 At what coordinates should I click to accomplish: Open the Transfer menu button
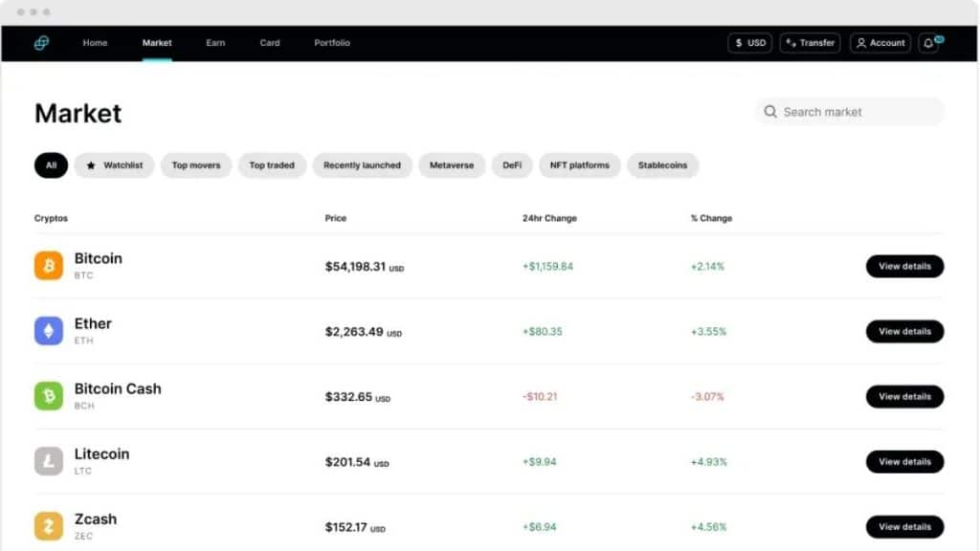tap(810, 43)
